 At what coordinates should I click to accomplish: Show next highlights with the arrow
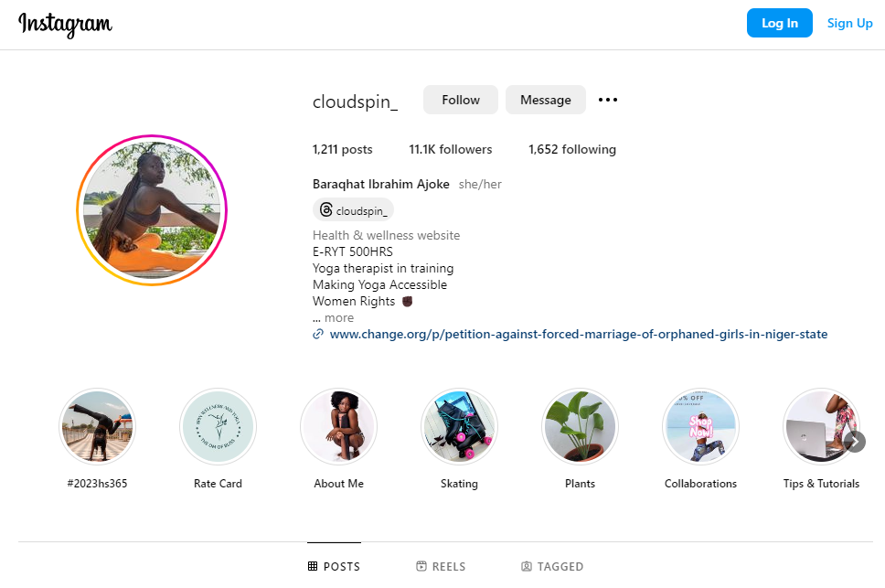[855, 442]
